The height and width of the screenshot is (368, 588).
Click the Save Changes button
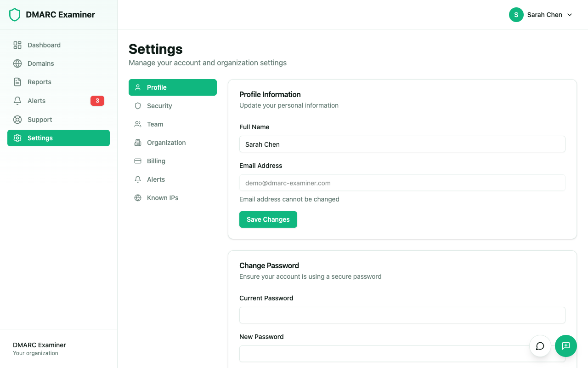(x=268, y=219)
